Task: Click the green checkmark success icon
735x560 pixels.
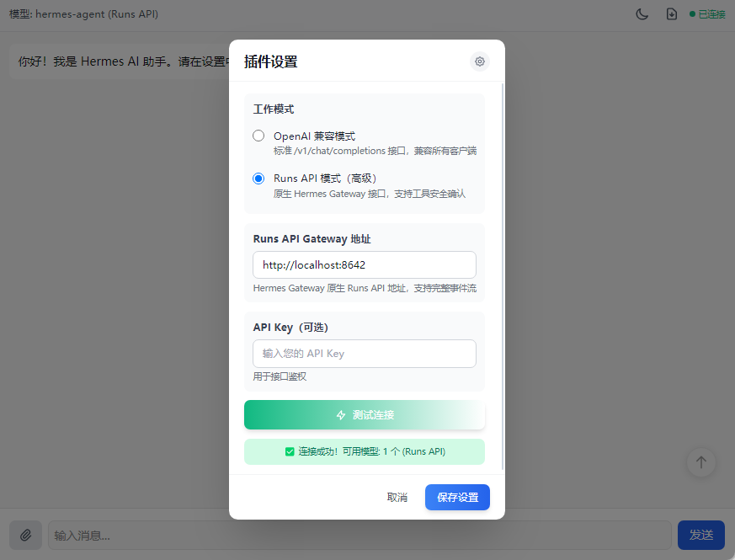Action: [290, 451]
